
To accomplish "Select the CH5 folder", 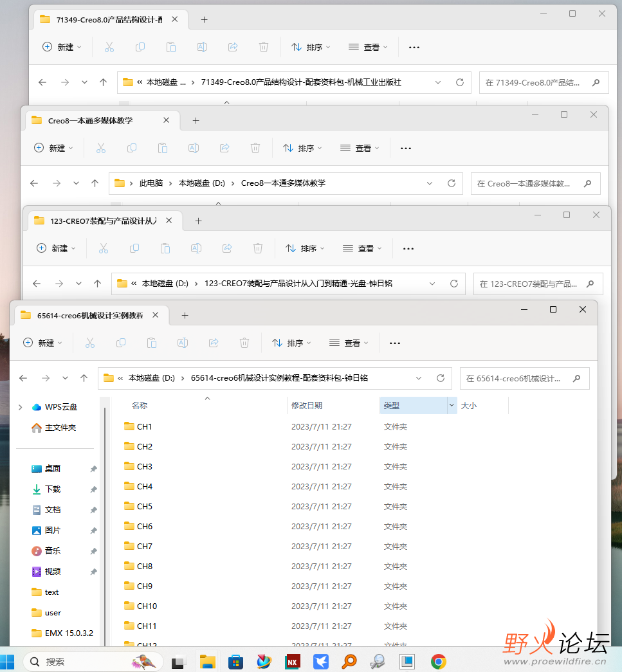I will 138,506.
